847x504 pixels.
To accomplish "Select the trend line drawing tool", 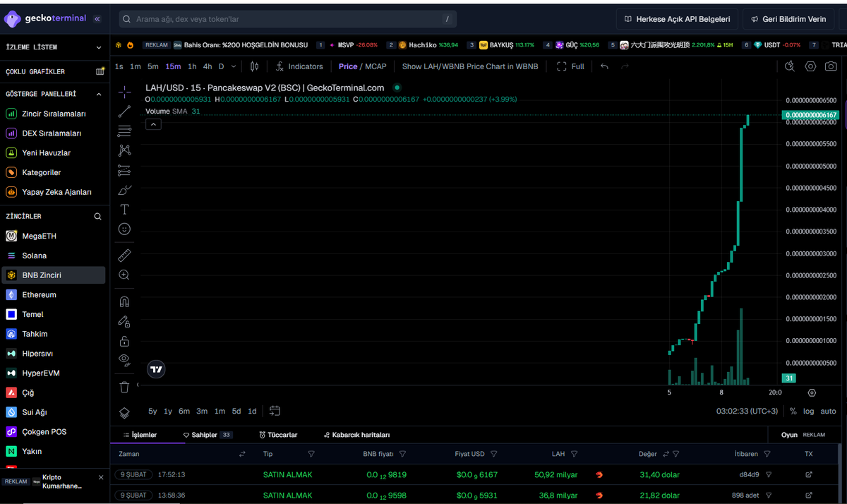I will point(124,112).
